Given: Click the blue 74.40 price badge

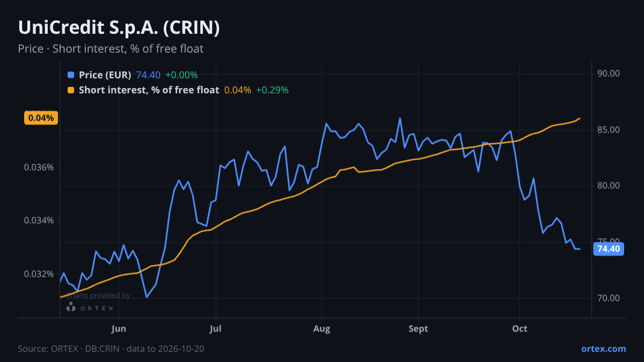Looking at the screenshot, I should pos(608,249).
